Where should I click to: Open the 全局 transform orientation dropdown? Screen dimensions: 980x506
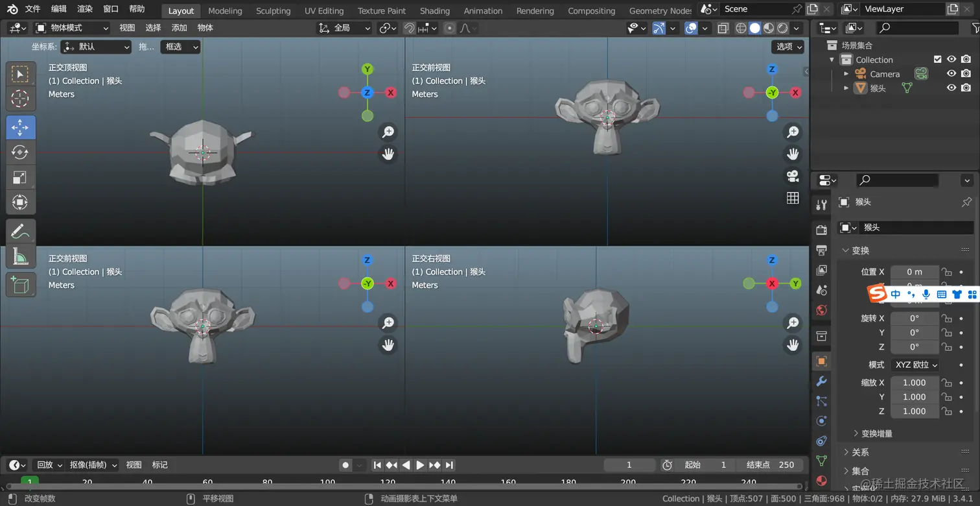(x=345, y=28)
